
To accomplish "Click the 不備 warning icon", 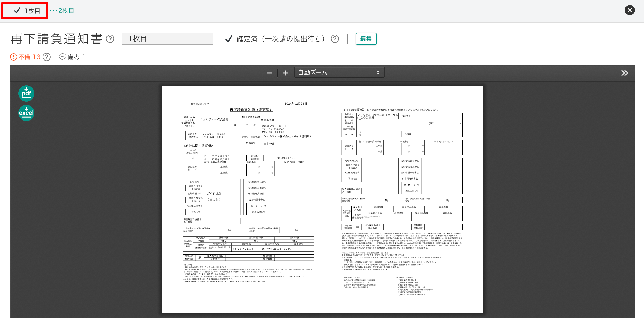I will point(13,57).
